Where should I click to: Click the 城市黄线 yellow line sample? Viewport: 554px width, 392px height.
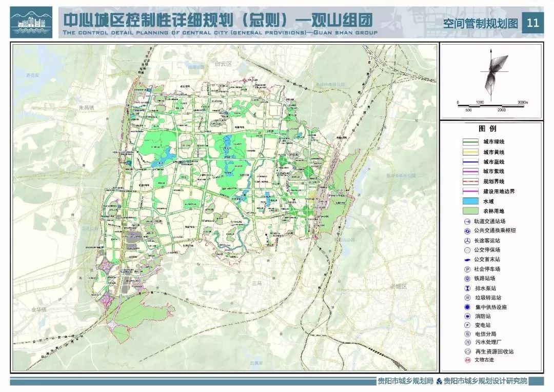[470, 152]
